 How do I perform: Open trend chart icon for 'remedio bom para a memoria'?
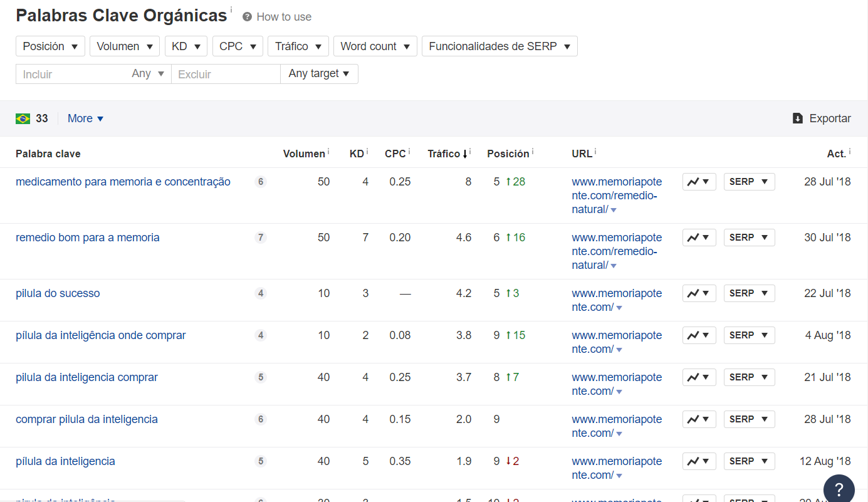point(699,238)
